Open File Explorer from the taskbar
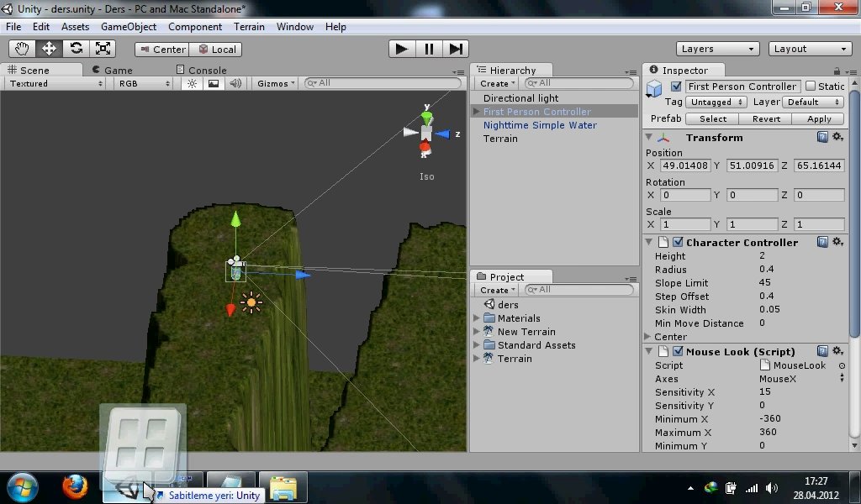 click(x=283, y=487)
